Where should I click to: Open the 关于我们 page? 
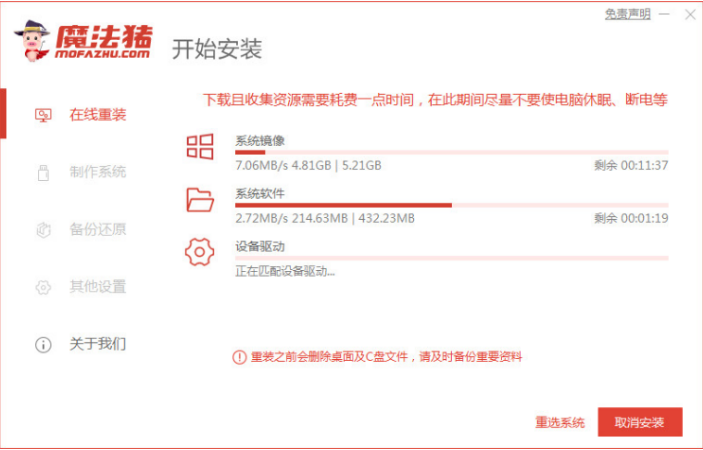pyautogui.click(x=97, y=344)
